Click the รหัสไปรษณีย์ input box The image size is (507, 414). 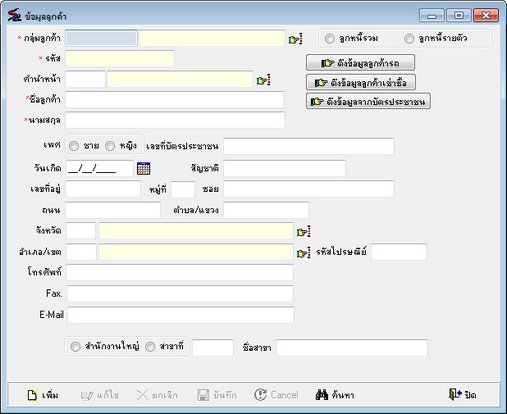[399, 252]
